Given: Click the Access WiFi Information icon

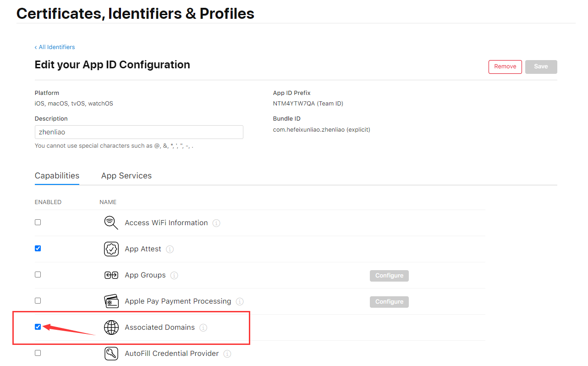Looking at the screenshot, I should point(111,223).
